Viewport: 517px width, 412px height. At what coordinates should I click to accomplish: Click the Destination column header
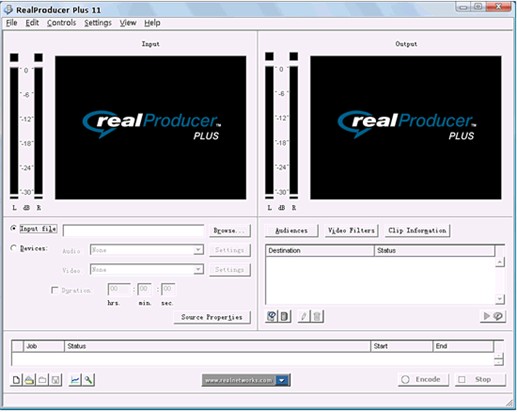click(320, 250)
